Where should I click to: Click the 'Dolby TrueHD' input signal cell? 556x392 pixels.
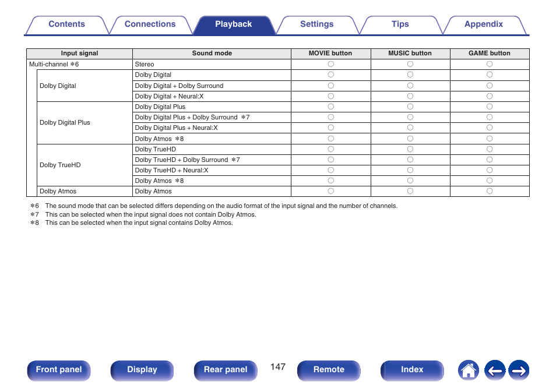click(85, 165)
